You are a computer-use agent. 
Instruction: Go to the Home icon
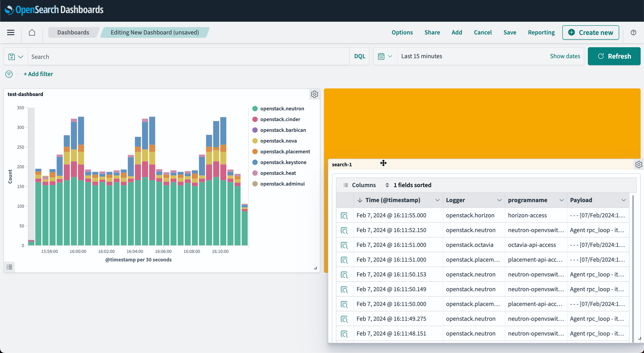(32, 32)
